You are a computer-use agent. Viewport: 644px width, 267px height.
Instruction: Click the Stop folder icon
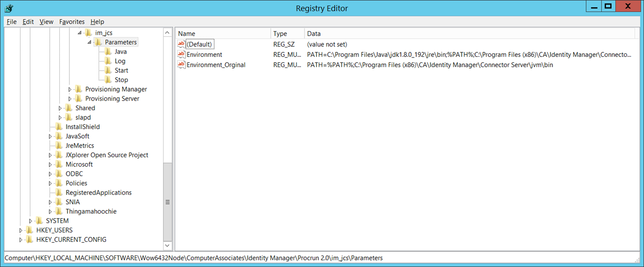[x=108, y=80]
